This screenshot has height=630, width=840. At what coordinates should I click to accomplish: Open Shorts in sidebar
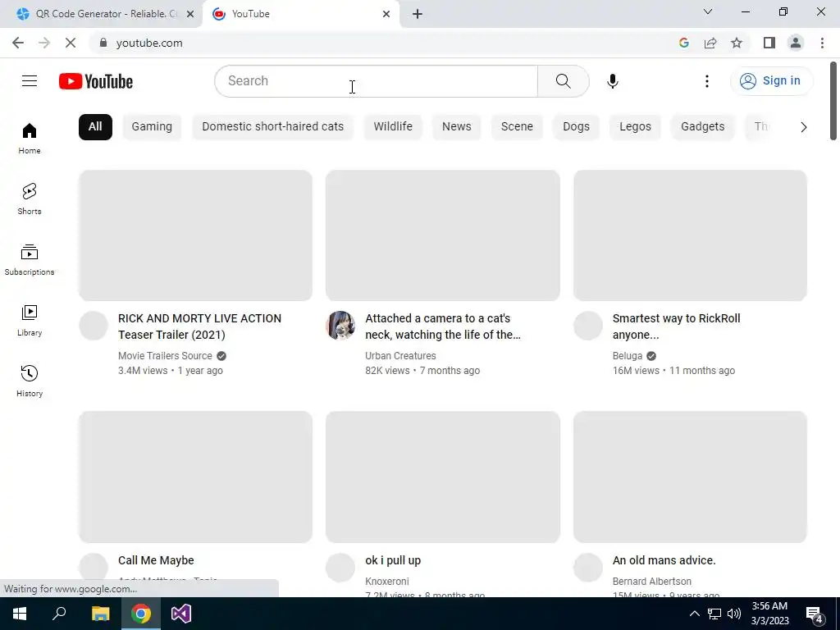click(x=30, y=199)
